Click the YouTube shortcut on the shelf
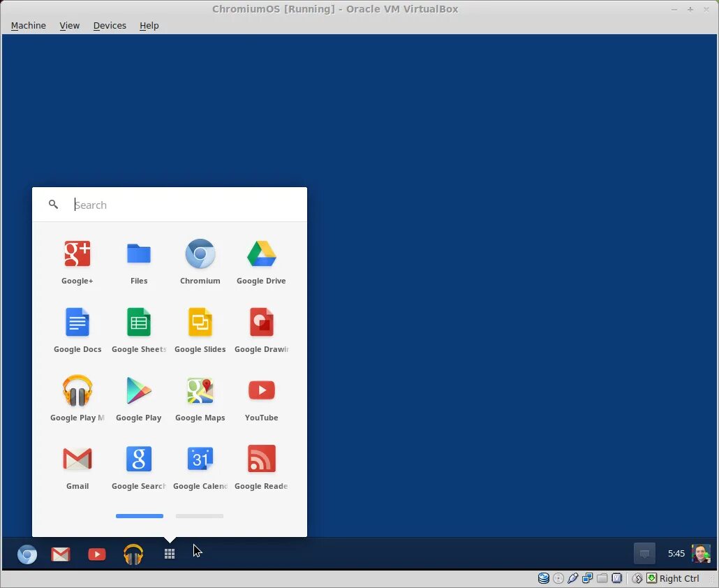719x588 pixels. pos(97,554)
